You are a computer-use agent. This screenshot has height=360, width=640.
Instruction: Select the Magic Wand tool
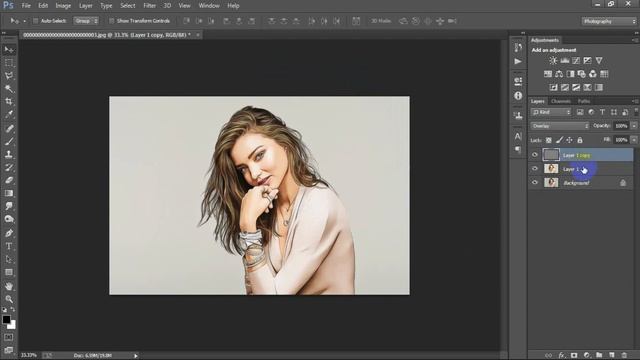pos(9,89)
